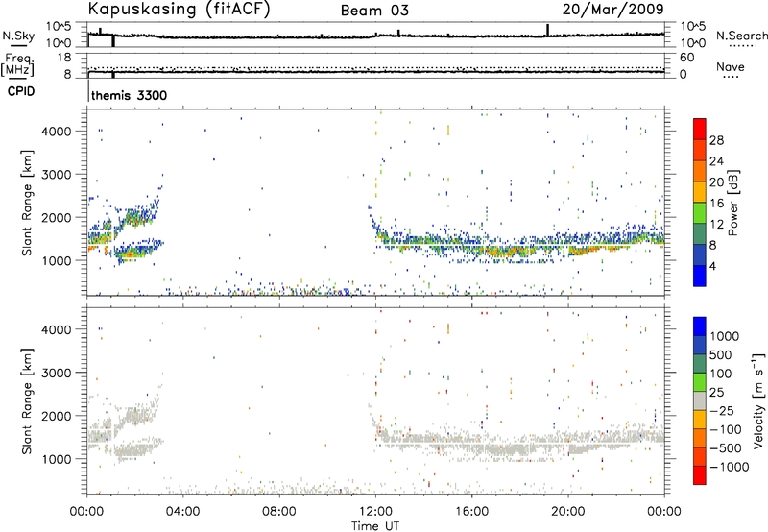The width and height of the screenshot is (768, 532).
Task: Select the -500 value on velocity color bar
Action: pyautogui.click(x=726, y=447)
